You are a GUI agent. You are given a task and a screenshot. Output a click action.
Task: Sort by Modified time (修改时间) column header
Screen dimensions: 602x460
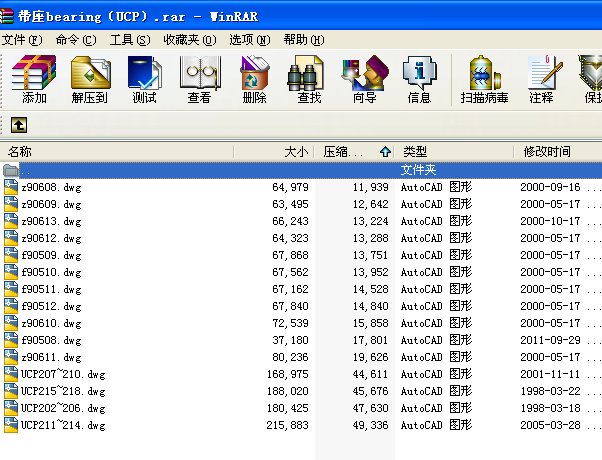tap(558, 152)
